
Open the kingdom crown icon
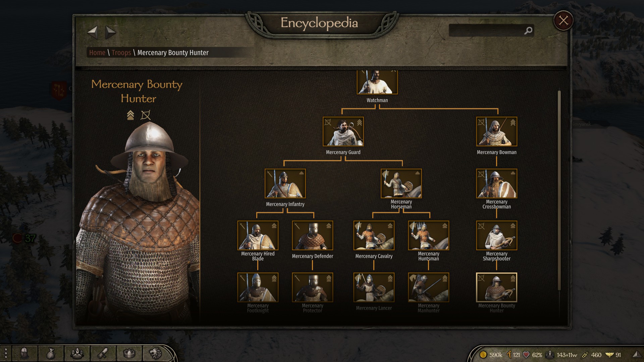[x=129, y=353]
